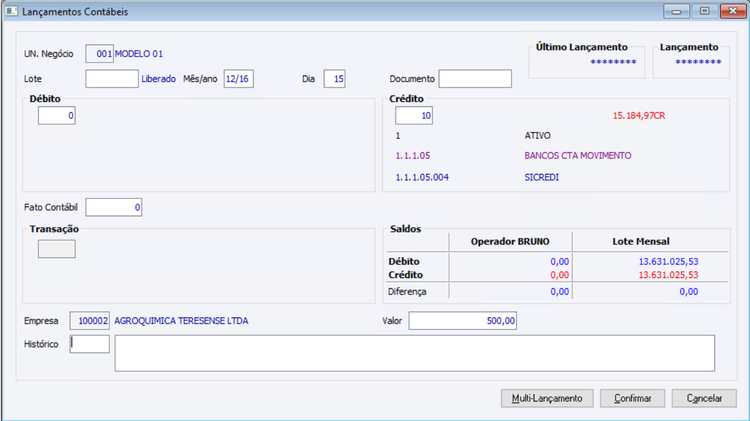Click the large Histórico description text area
Image resolution: width=750 pixels, height=421 pixels.
pos(415,353)
